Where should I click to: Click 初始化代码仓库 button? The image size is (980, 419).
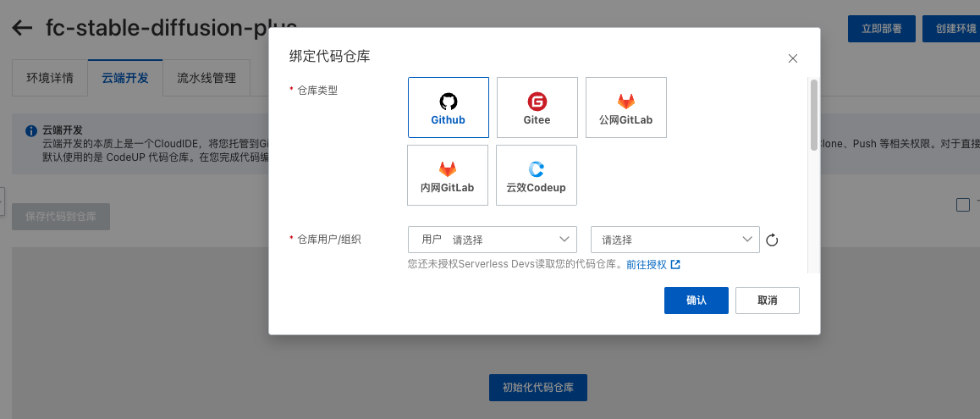tap(538, 388)
